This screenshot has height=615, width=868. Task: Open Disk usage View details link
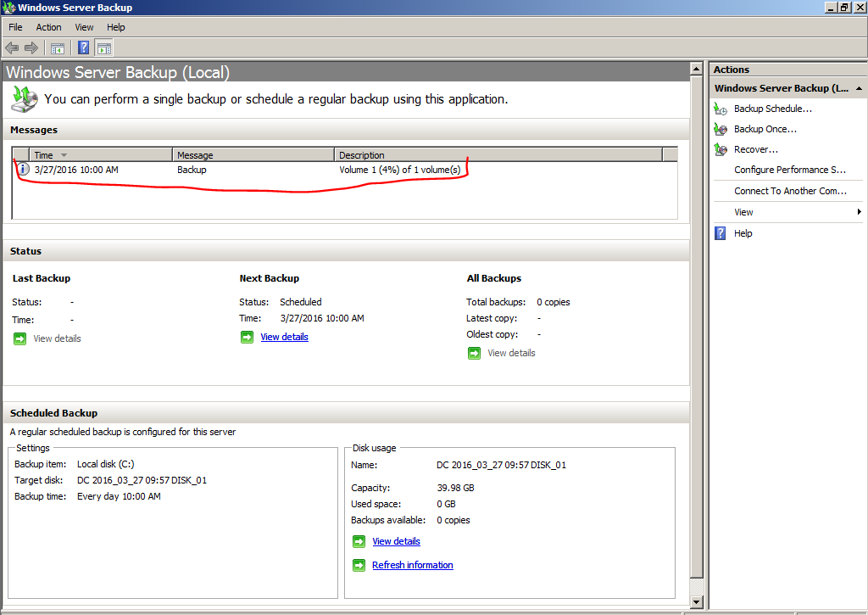click(397, 541)
